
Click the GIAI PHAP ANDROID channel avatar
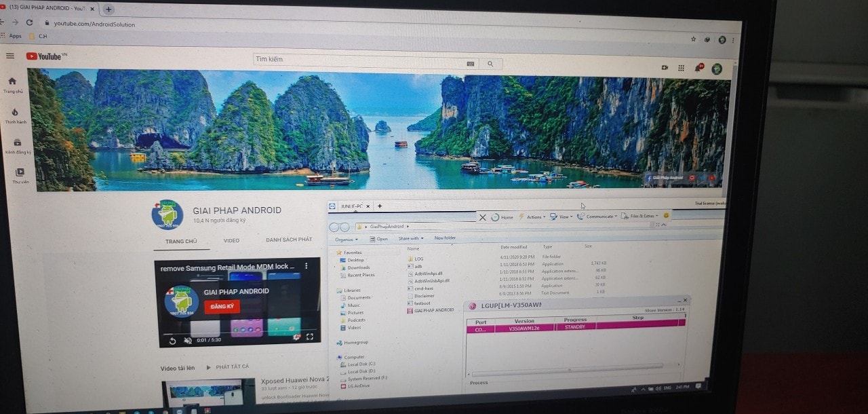tap(167, 214)
